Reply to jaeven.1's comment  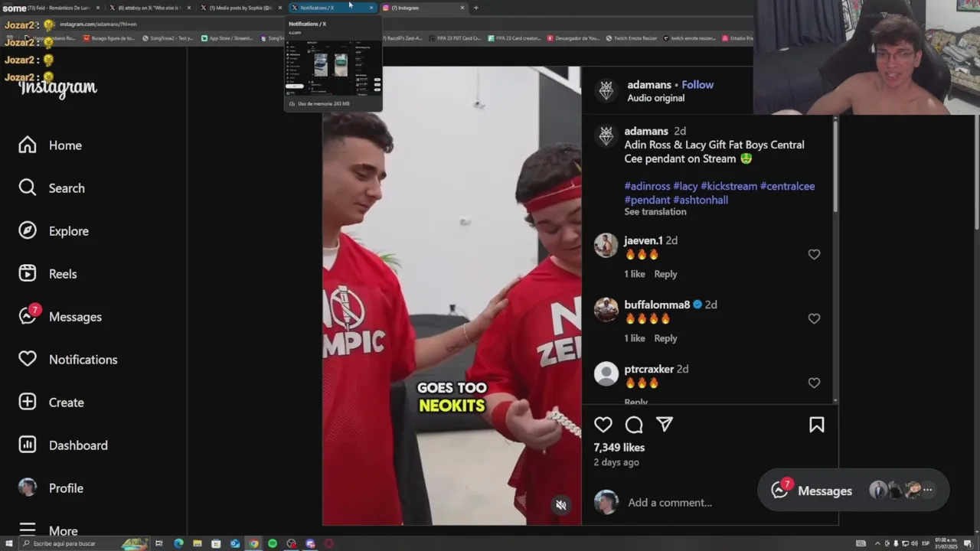(x=665, y=274)
